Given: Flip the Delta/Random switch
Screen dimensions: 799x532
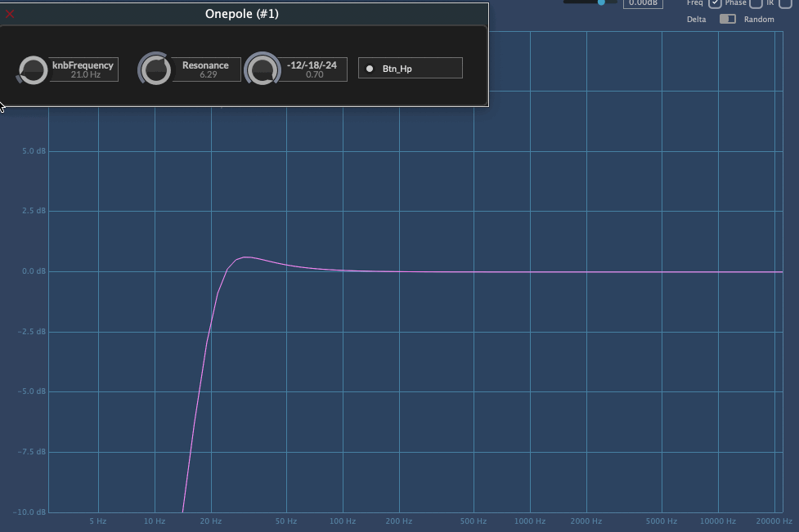Looking at the screenshot, I should (x=727, y=19).
